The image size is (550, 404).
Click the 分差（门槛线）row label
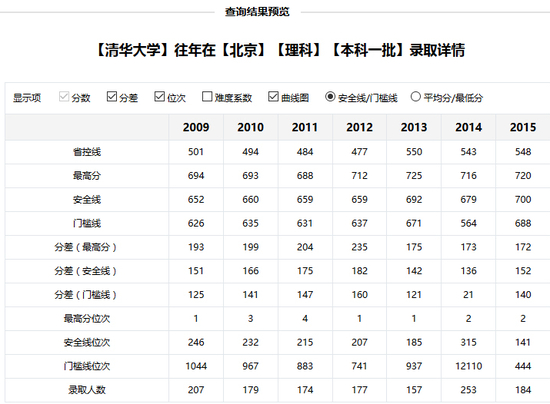(x=85, y=295)
